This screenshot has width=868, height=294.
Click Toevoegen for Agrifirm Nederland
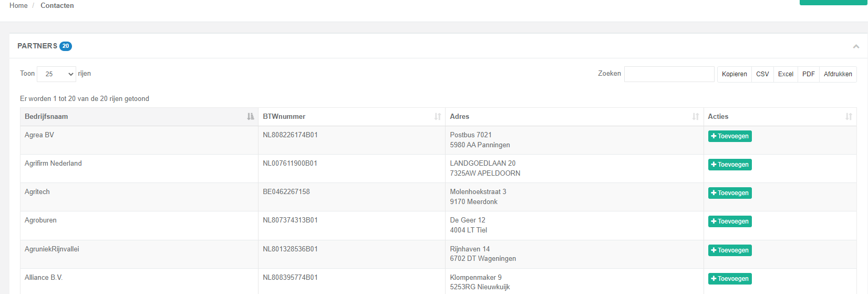(730, 165)
